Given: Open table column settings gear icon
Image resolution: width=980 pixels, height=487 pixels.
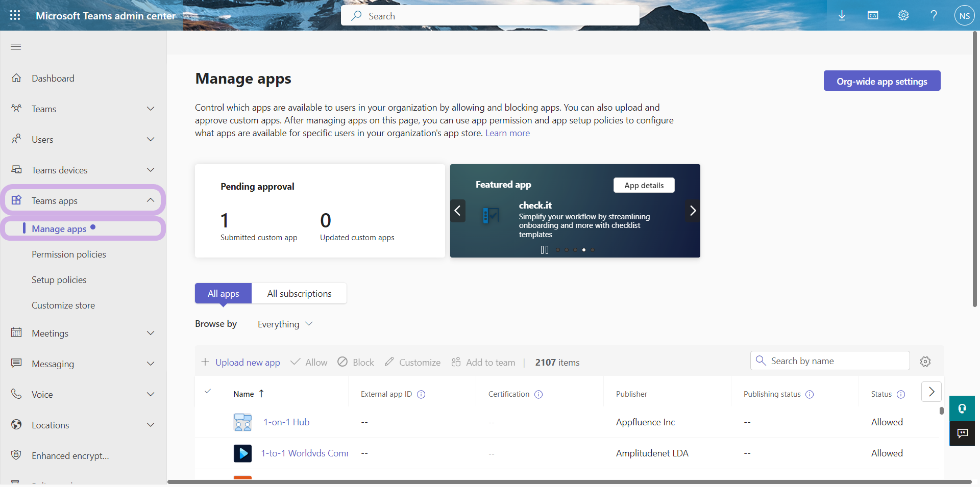Looking at the screenshot, I should click(925, 362).
